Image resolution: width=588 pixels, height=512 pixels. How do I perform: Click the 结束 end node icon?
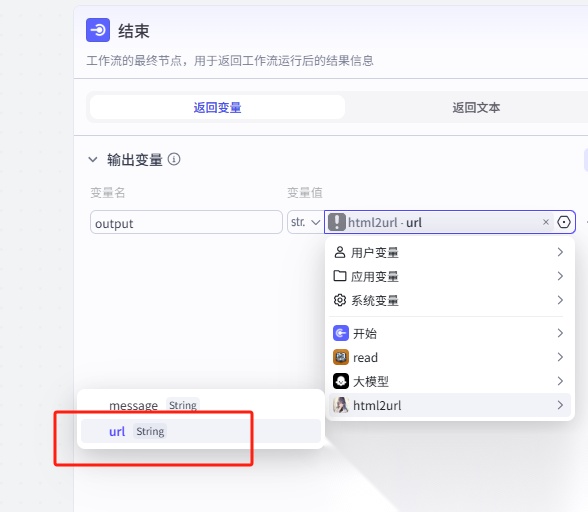click(x=98, y=30)
